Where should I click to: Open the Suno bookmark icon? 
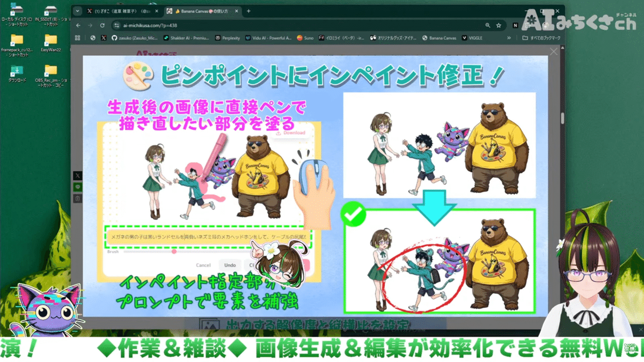pos(300,38)
